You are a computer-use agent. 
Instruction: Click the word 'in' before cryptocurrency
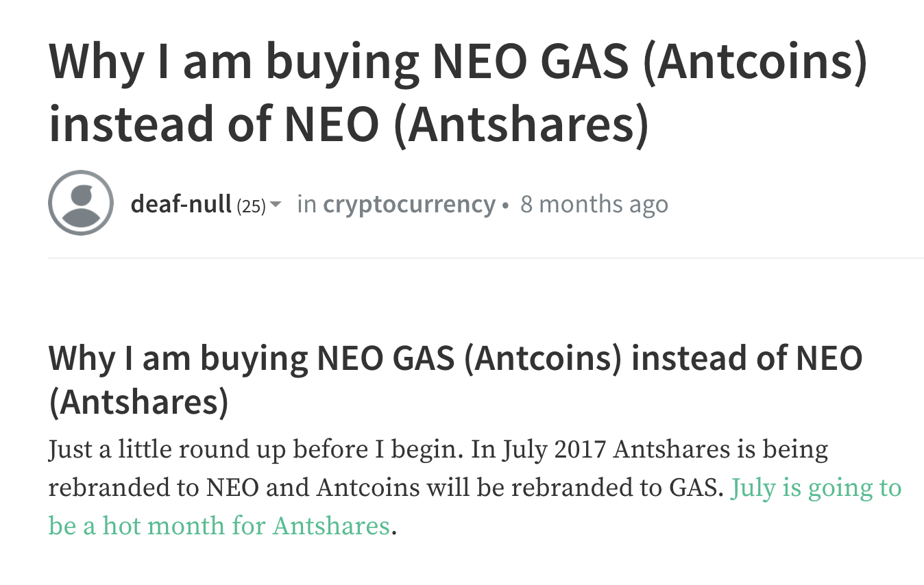pyautogui.click(x=306, y=204)
